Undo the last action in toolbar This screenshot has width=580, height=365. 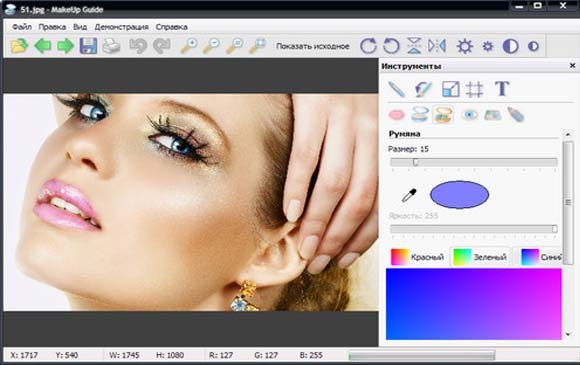(138, 46)
